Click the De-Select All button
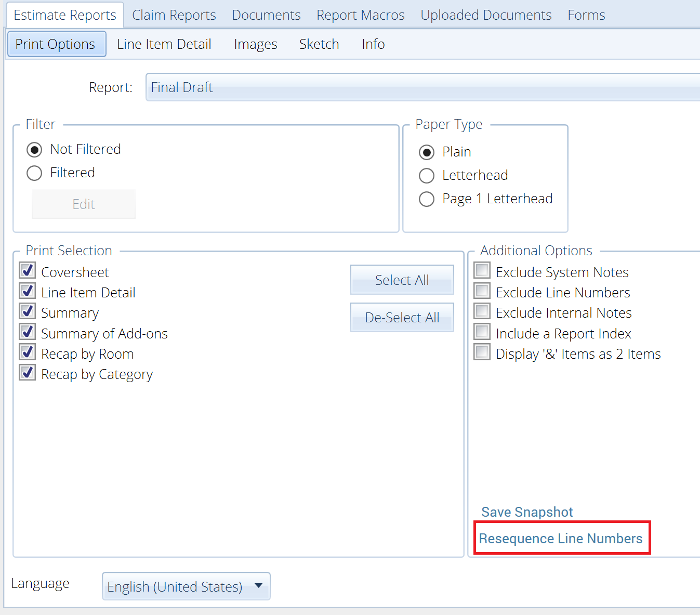 coord(402,317)
